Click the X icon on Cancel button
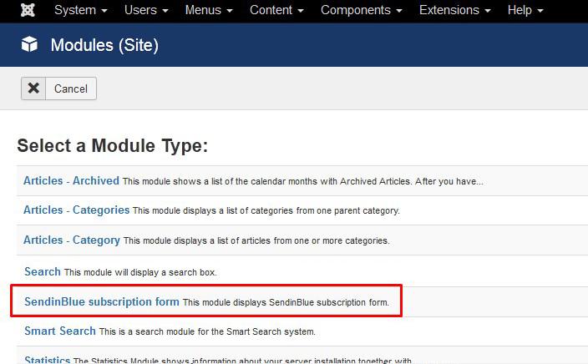Viewport: 588px width, 364px height. (x=33, y=88)
